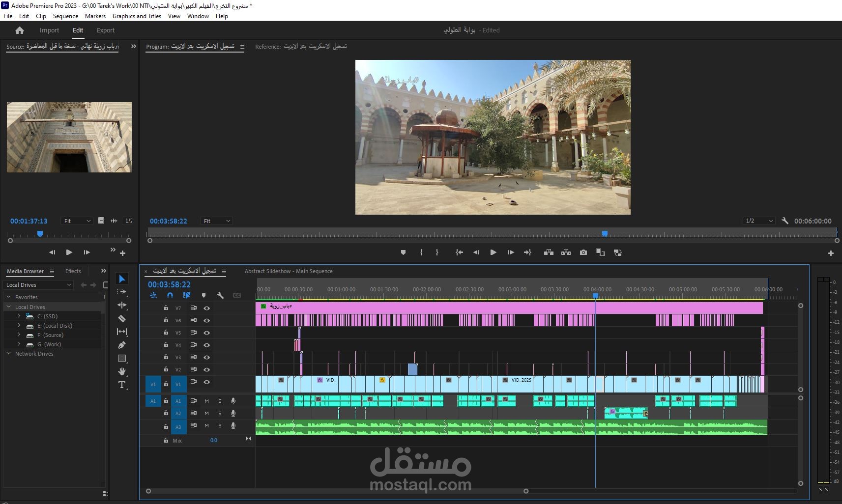Viewport: 842px width, 504px height.
Task: Play the Program monitor sequence
Action: point(493,252)
